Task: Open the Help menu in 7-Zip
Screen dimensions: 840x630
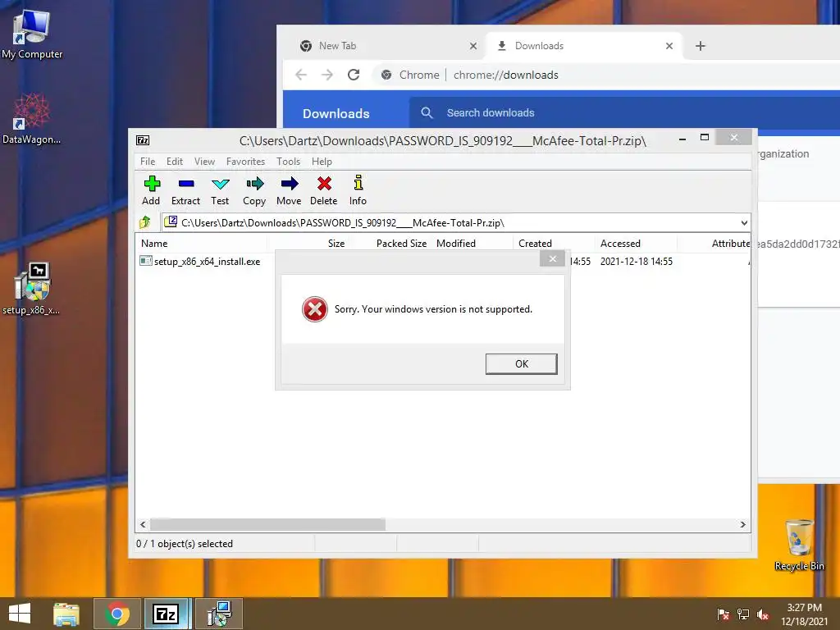Action: 322,162
